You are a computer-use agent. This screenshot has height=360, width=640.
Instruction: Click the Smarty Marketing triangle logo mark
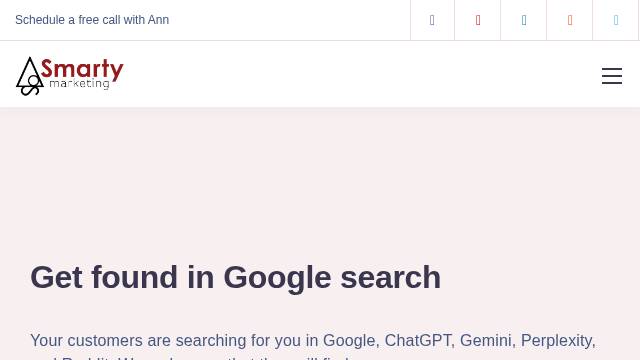30,76
